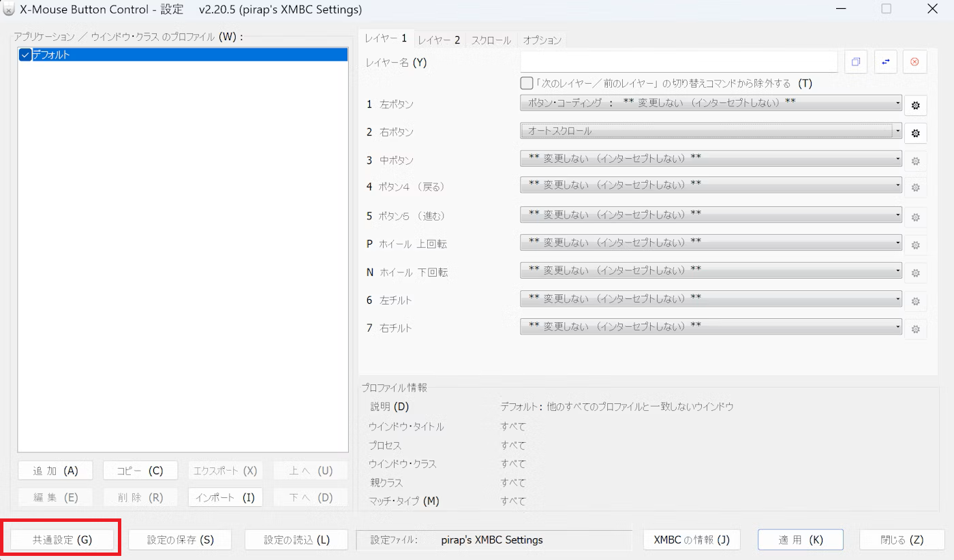Open the ホイール 下回転 dropdown
The image size is (954, 560).
711,270
